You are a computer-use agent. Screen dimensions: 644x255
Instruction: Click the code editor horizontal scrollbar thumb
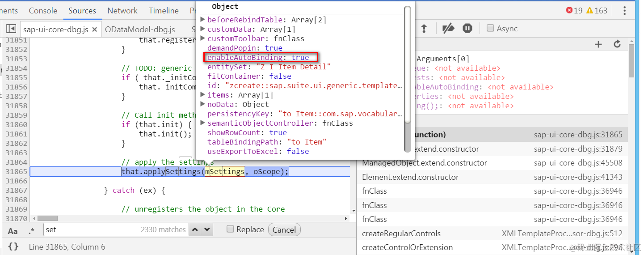tap(47, 218)
